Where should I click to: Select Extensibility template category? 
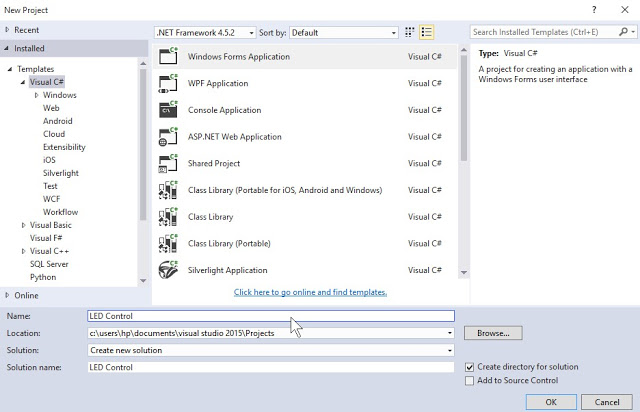(x=64, y=147)
